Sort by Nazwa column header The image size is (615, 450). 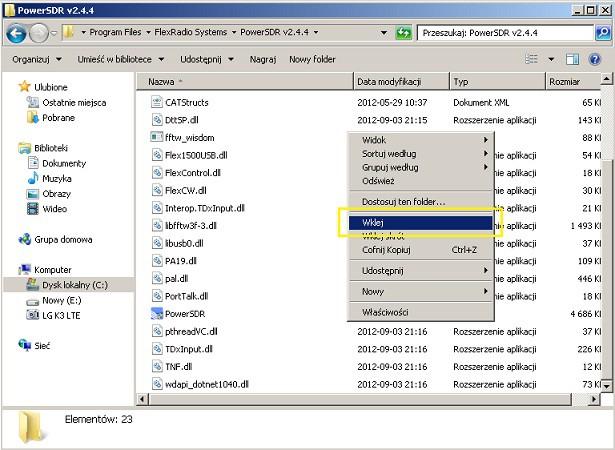tap(245, 82)
